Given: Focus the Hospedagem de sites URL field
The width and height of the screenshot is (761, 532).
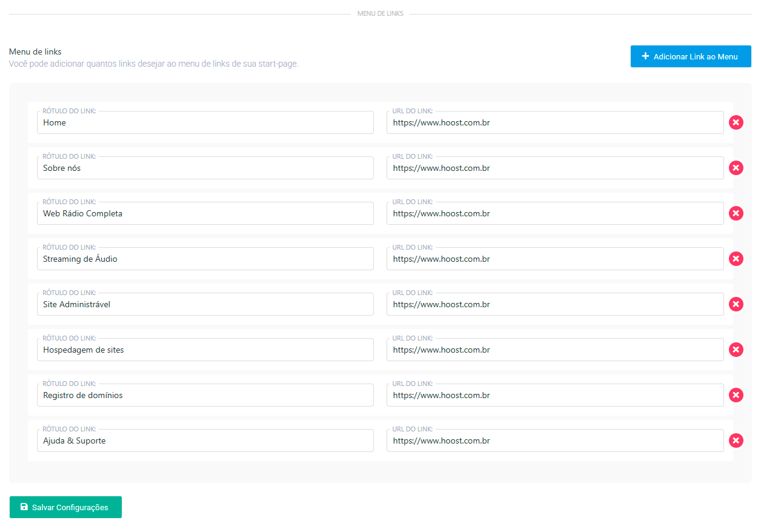Looking at the screenshot, I should [554, 350].
